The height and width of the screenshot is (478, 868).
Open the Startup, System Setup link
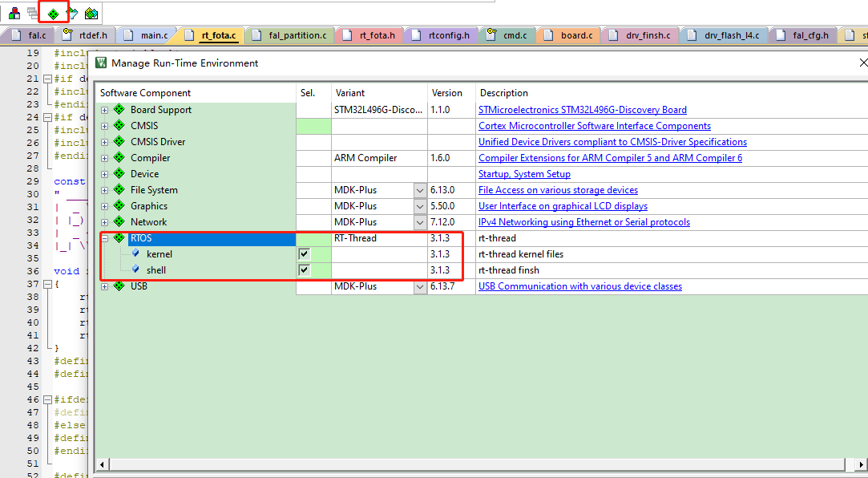coord(524,174)
